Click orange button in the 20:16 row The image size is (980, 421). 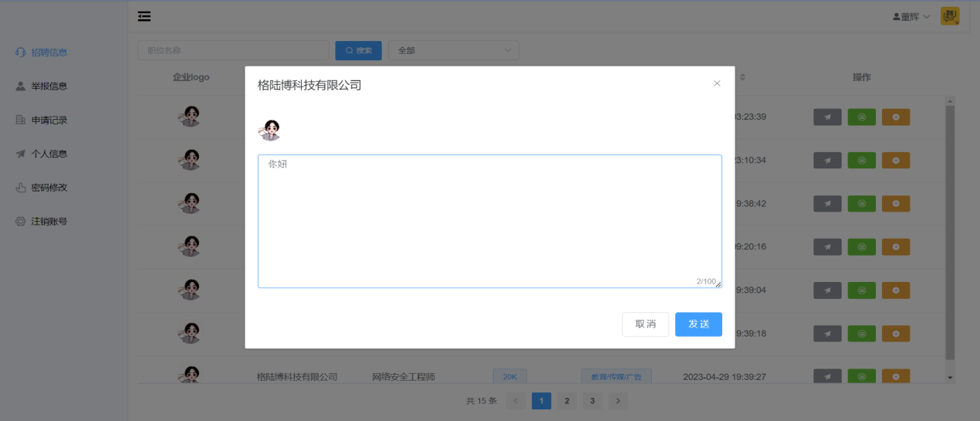coord(896,246)
